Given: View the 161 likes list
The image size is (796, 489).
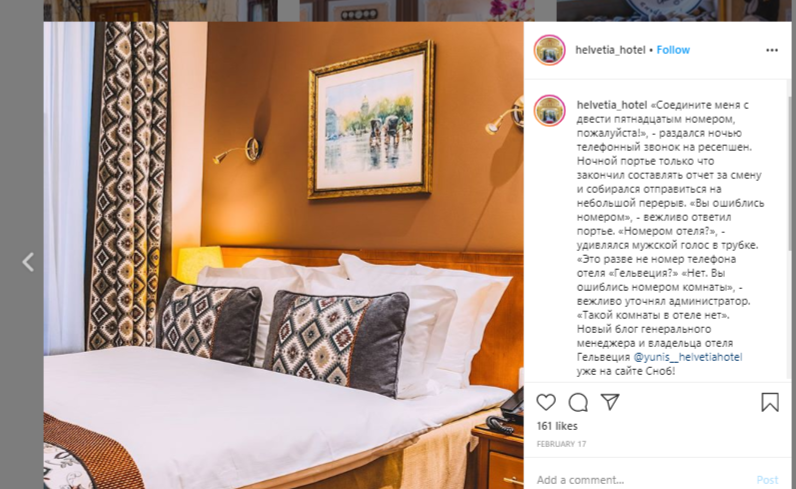Looking at the screenshot, I should [x=557, y=426].
